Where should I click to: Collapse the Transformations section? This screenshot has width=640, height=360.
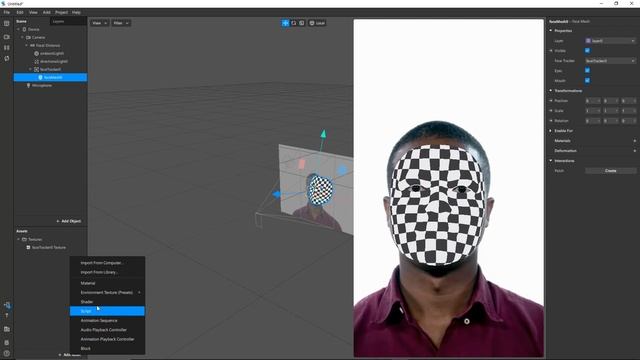(551, 91)
